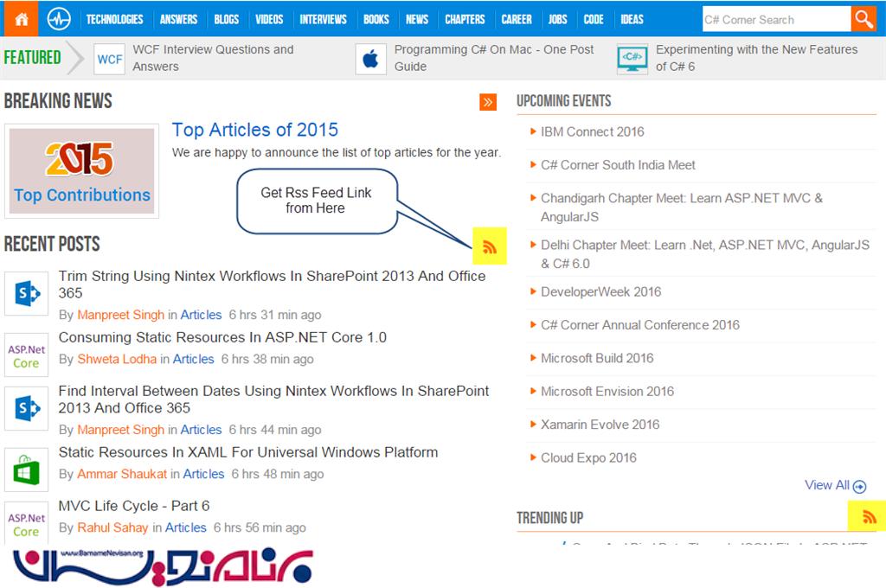Go to the Chapters menu item
Screen dimensions: 886x588
[x=465, y=19]
